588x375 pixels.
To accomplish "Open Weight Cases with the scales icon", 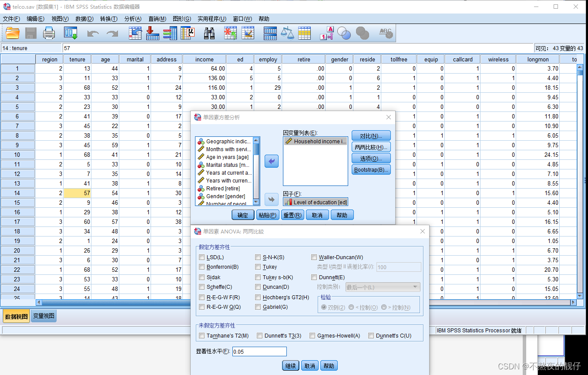I will (x=287, y=33).
